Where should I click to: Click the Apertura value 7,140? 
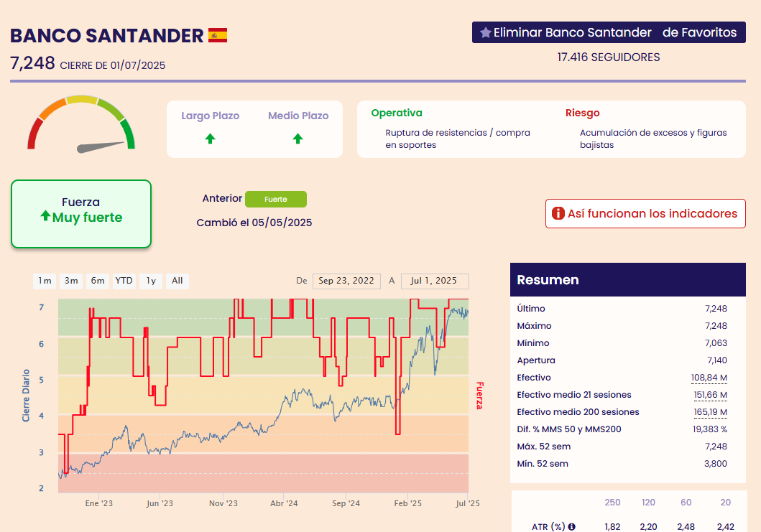(x=717, y=360)
